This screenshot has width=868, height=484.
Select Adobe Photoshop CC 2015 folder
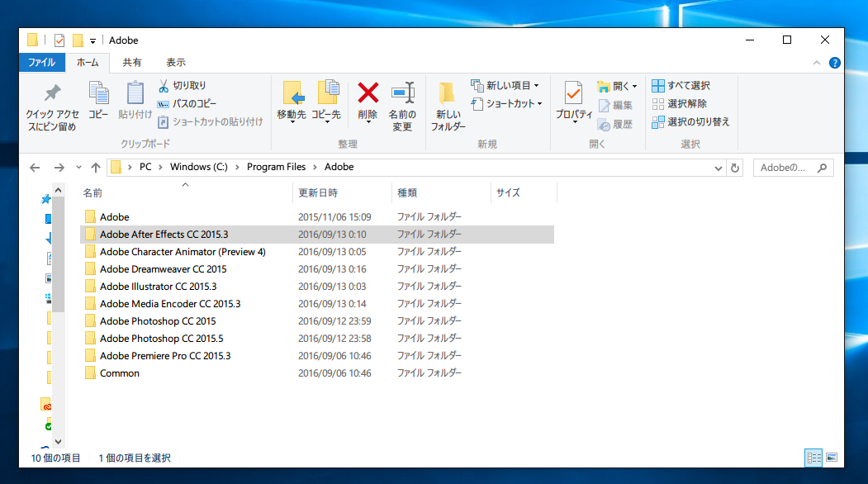[317, 321]
